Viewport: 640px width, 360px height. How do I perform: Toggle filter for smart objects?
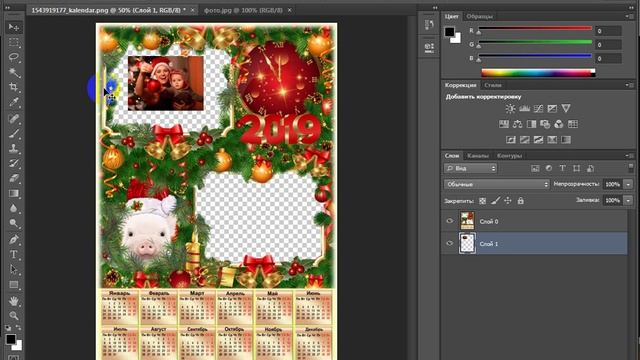click(590, 168)
